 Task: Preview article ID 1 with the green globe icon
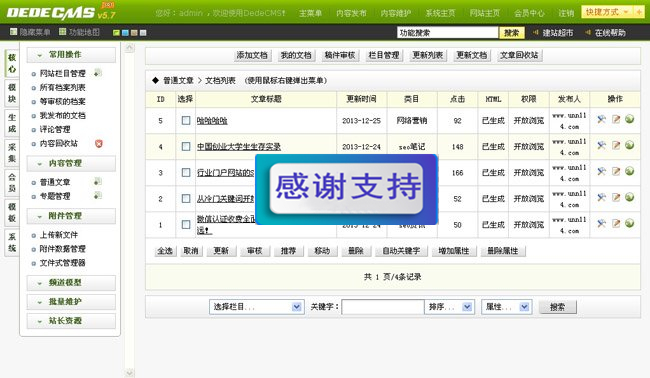tap(630, 223)
